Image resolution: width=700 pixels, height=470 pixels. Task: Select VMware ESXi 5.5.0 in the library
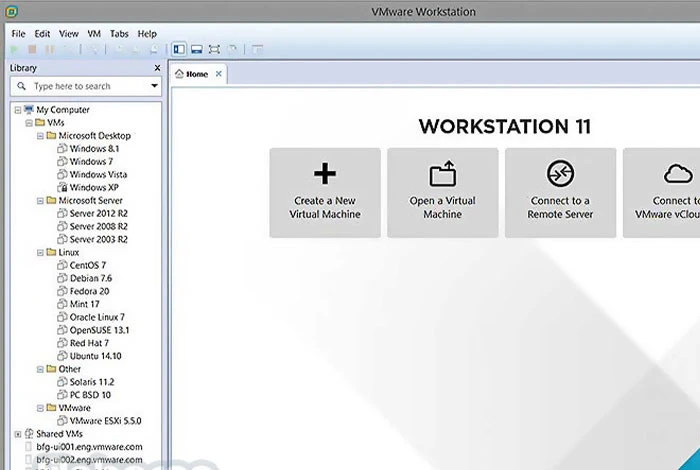tap(100, 421)
